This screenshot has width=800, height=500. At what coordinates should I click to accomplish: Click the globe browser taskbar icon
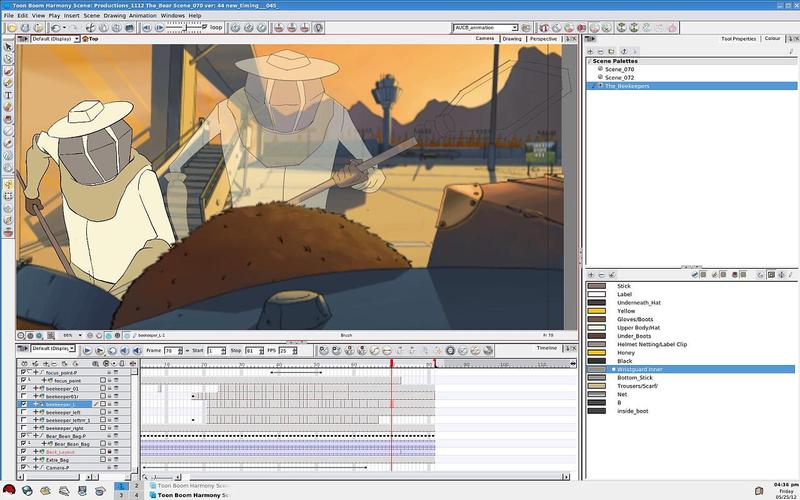point(27,491)
